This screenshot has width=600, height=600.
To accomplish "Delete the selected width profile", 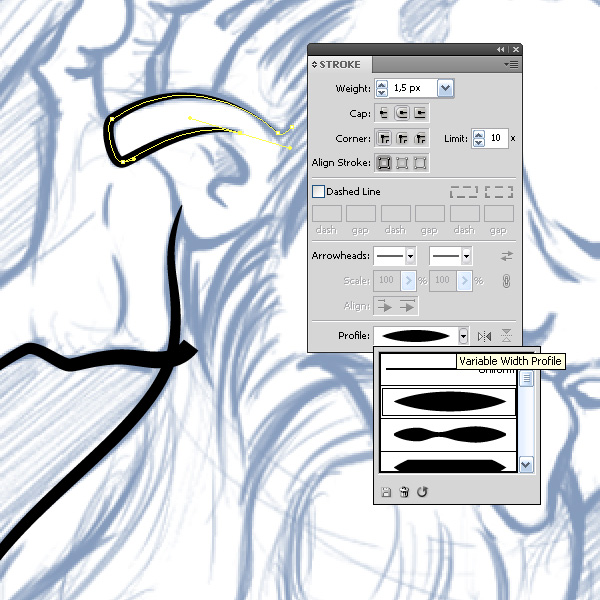I will click(404, 492).
